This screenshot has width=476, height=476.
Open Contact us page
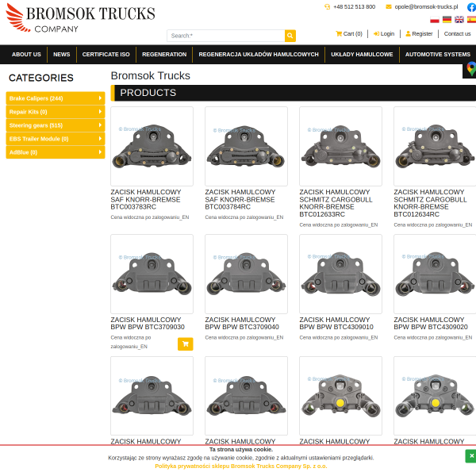457,33
